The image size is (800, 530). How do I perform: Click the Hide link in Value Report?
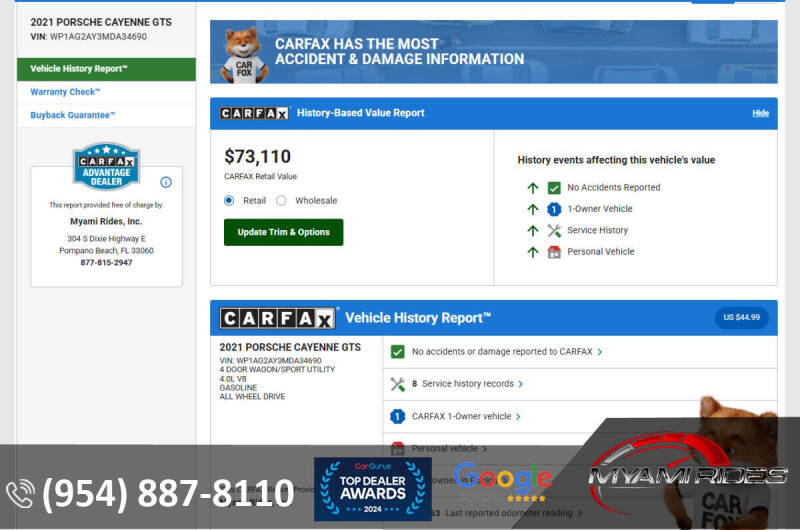pos(760,113)
